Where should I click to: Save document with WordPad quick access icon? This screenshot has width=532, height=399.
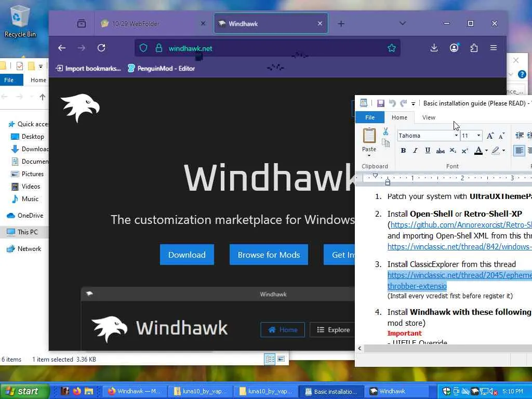(381, 103)
